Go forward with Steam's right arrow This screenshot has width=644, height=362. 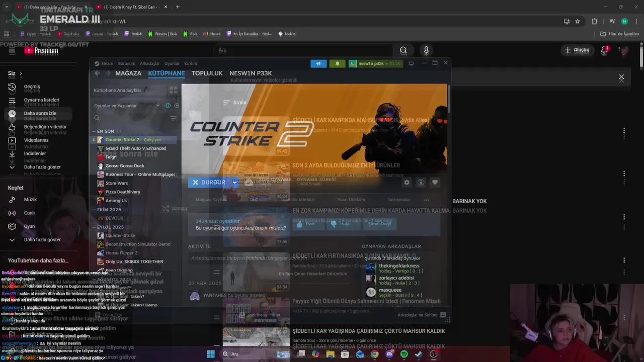tap(108, 73)
